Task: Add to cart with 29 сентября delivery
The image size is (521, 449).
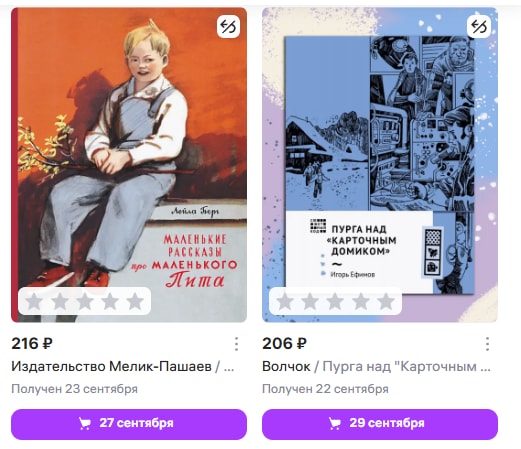Action: coord(380,424)
